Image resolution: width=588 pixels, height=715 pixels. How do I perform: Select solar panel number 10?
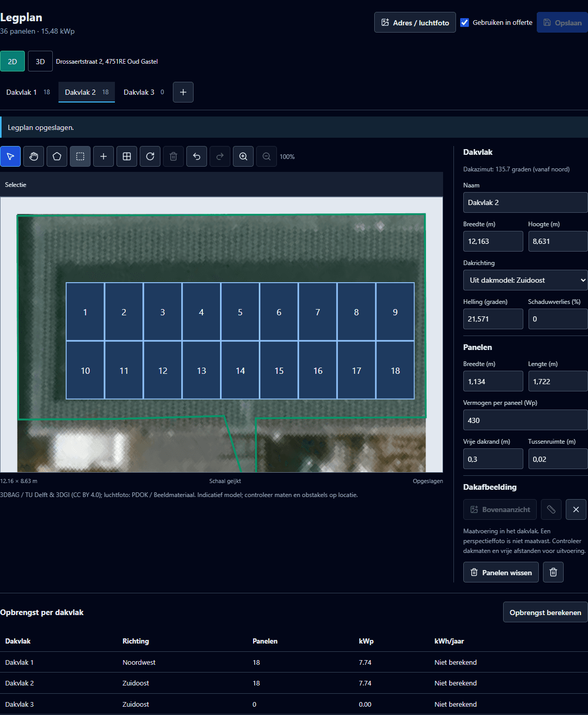[85, 370]
